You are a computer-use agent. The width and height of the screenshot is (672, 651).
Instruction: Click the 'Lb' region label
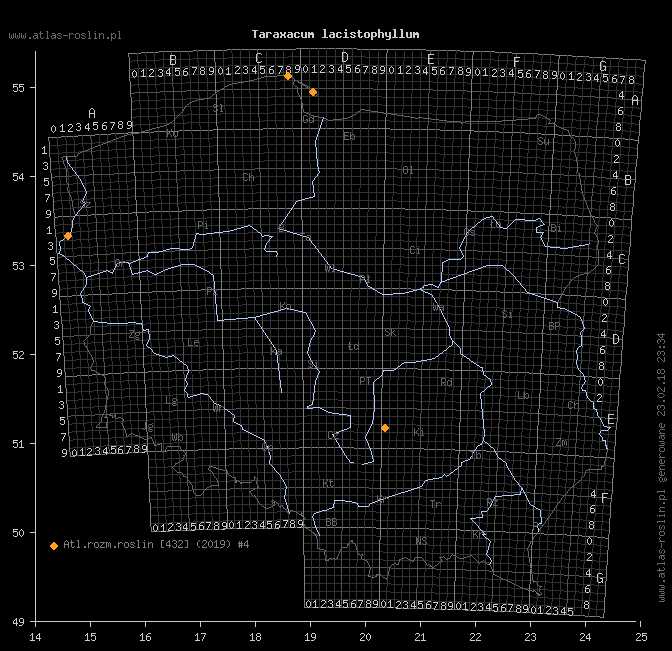coord(523,395)
